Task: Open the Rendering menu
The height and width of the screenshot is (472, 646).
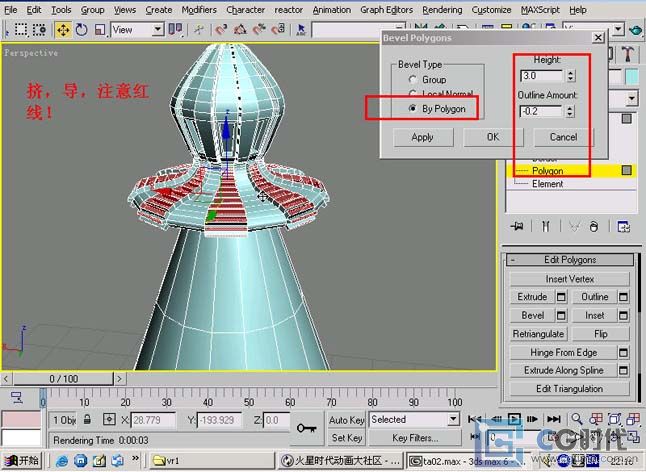Action: point(442,9)
